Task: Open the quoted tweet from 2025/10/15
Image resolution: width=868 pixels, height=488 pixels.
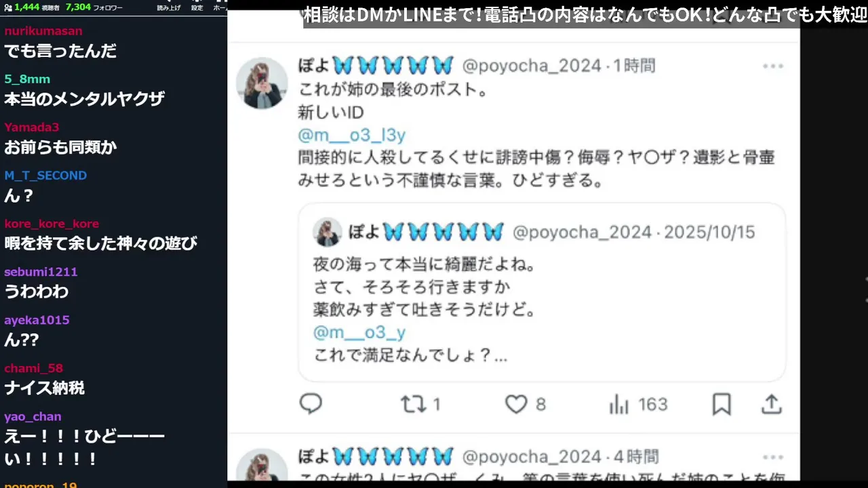Action: click(542, 292)
